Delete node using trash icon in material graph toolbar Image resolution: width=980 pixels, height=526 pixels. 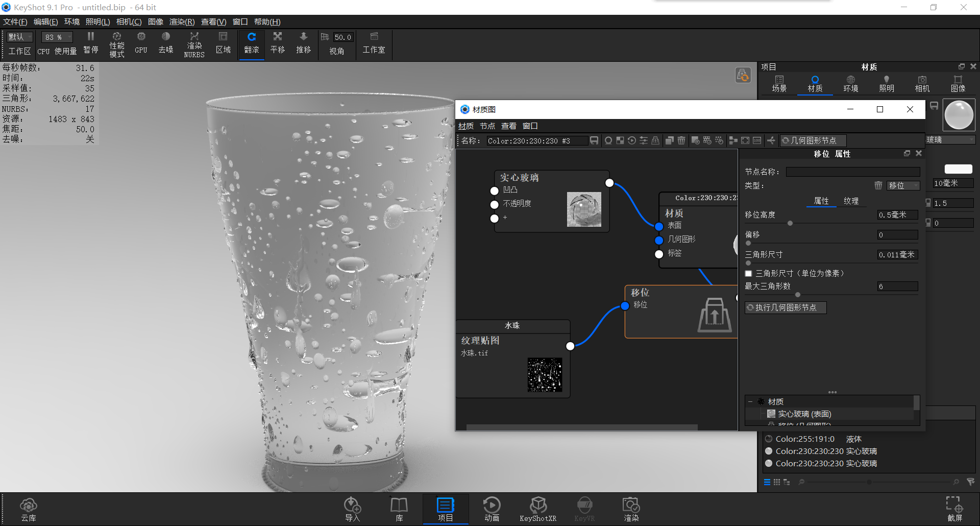point(681,140)
